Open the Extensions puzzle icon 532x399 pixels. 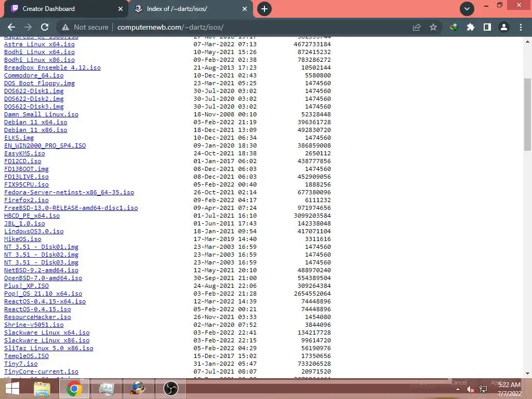(x=471, y=27)
